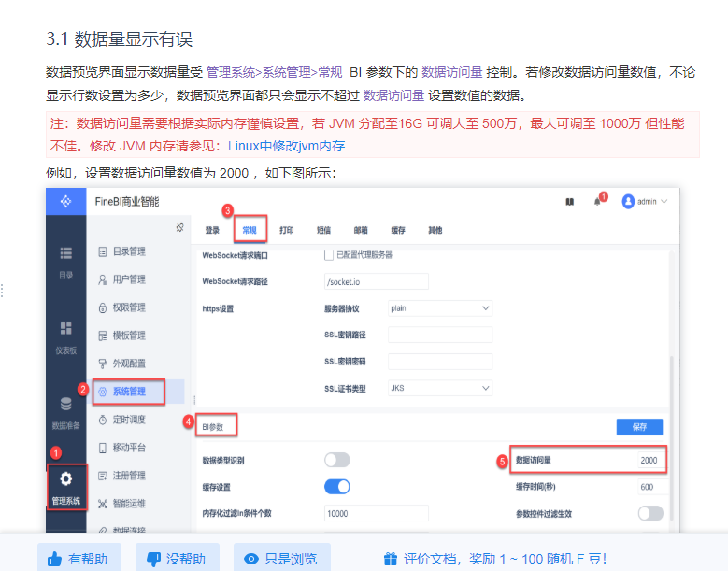Click the admin user avatar

628,202
